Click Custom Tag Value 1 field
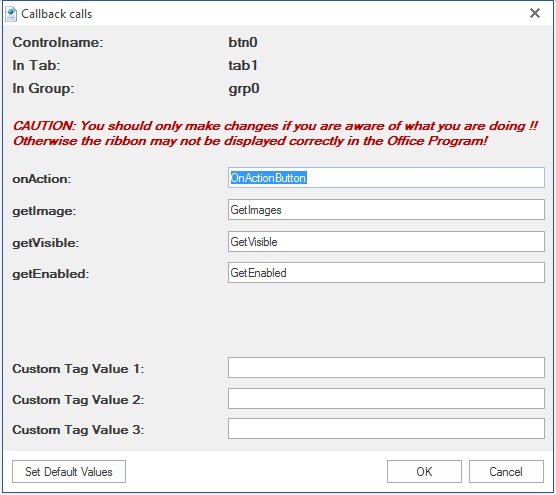Image resolution: width=556 pixels, height=495 pixels. 386,368
